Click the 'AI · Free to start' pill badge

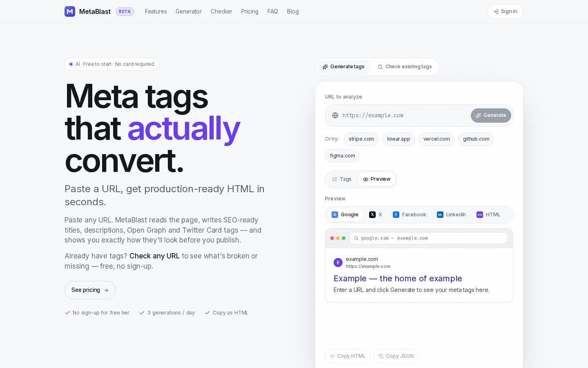click(112, 64)
